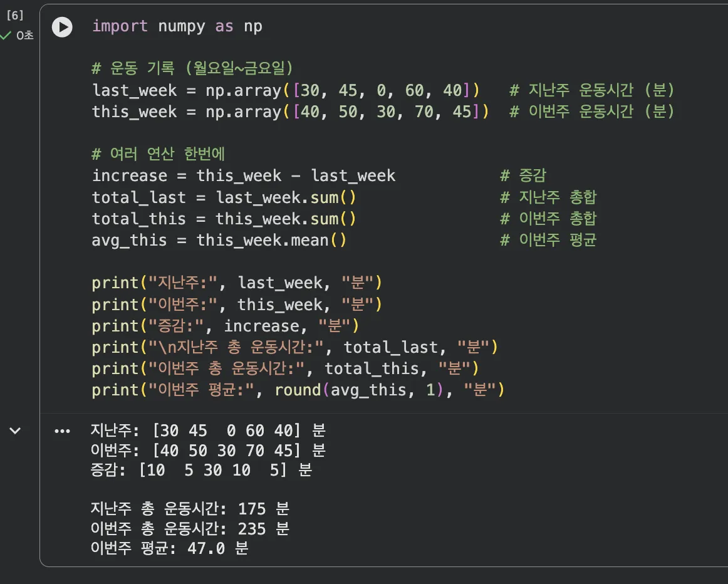Collapse the cell output with the chevron

tap(15, 431)
